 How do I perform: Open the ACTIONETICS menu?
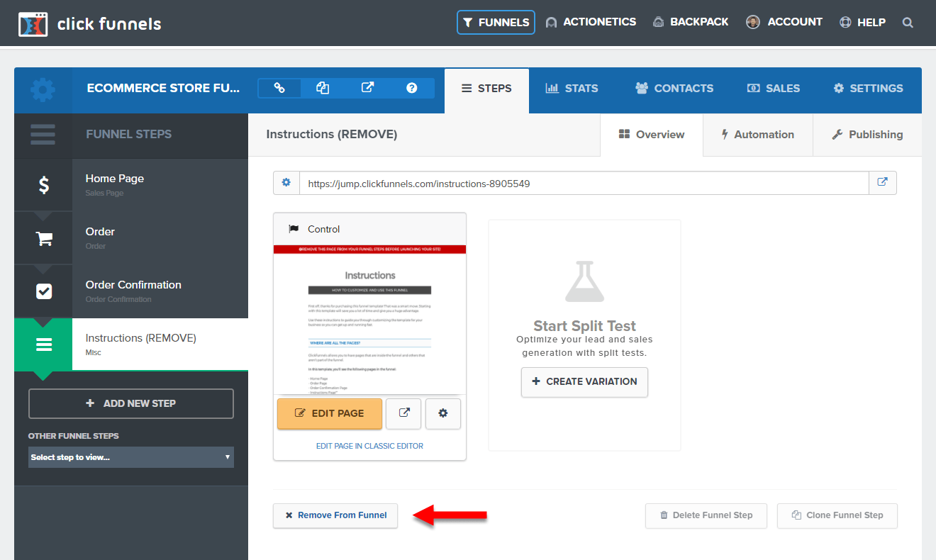(x=591, y=22)
